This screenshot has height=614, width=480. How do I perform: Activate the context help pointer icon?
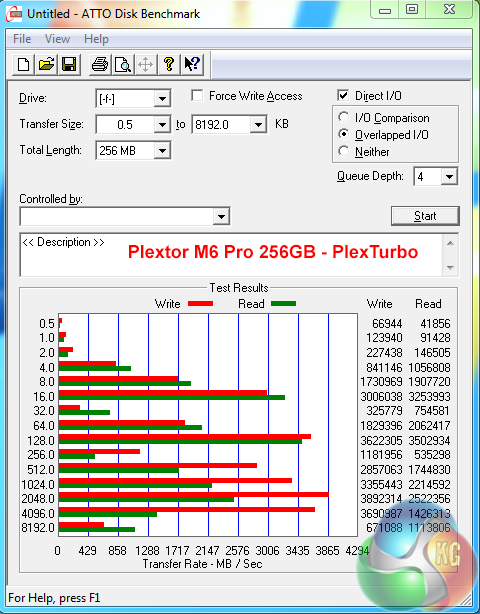coord(192,64)
